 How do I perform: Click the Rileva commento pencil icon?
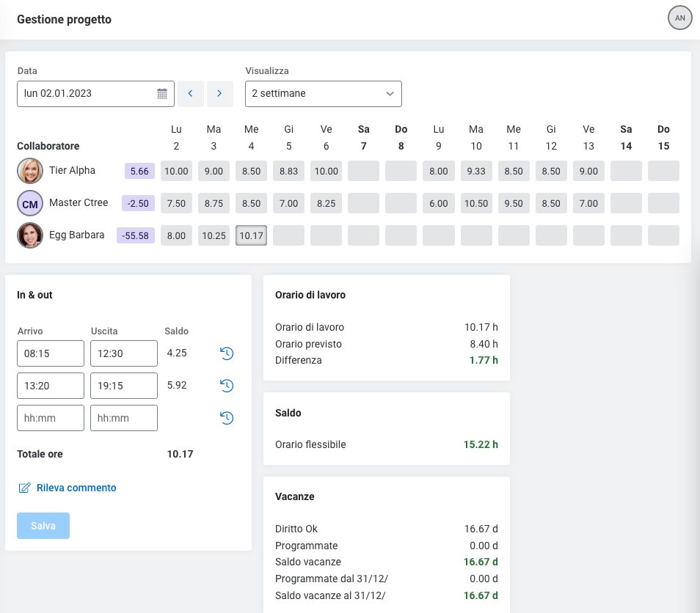24,488
